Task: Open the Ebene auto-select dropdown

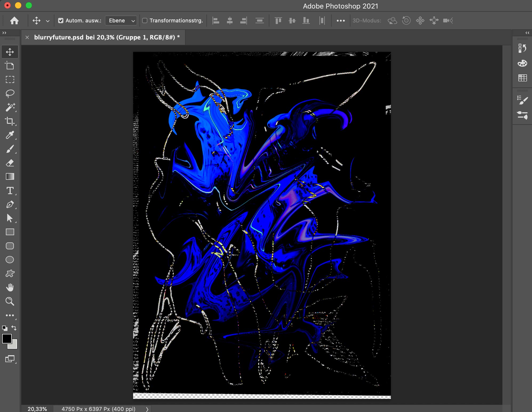Action: 121,21
